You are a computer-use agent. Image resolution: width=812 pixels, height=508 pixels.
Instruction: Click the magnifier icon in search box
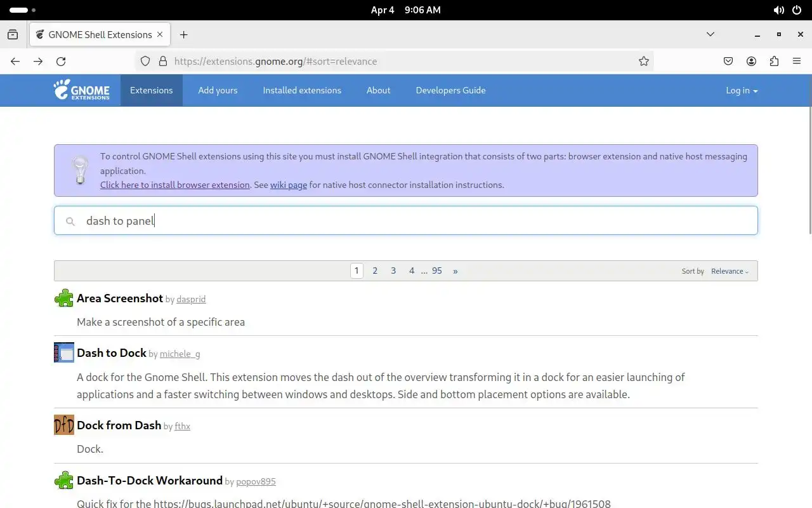coord(70,221)
